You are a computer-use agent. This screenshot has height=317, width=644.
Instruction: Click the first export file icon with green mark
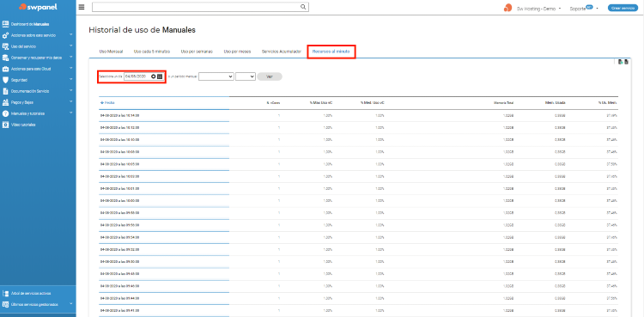[x=621, y=62]
